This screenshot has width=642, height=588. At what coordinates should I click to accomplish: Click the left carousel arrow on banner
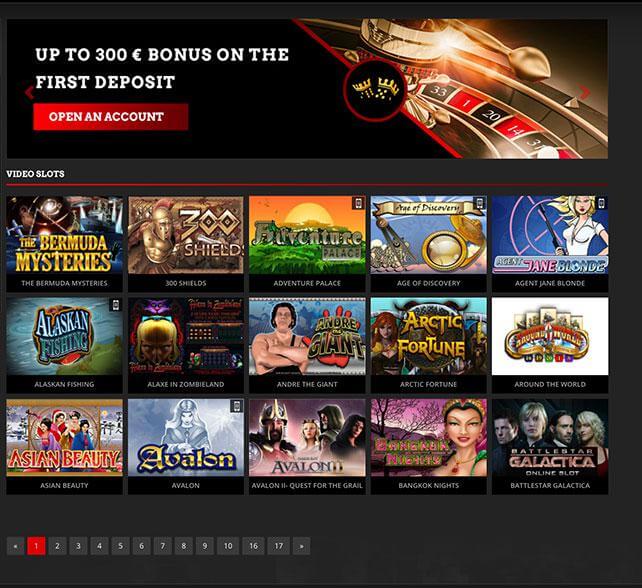click(29, 93)
